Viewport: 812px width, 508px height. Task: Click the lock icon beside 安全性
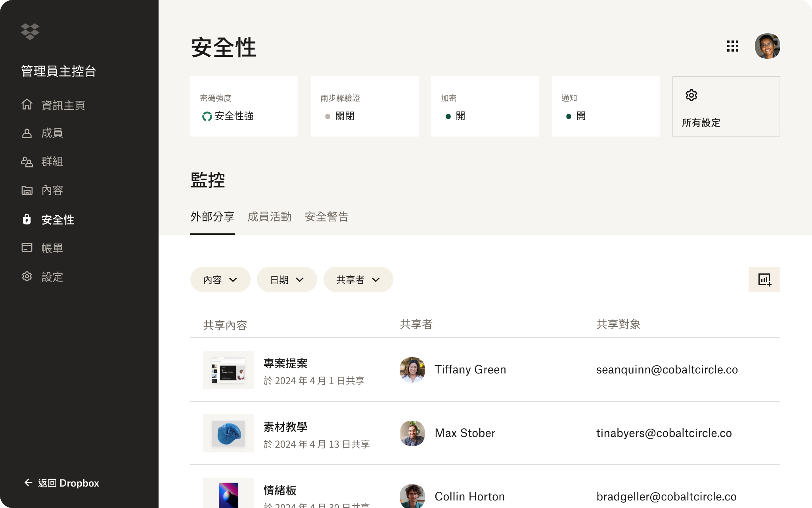coord(27,219)
